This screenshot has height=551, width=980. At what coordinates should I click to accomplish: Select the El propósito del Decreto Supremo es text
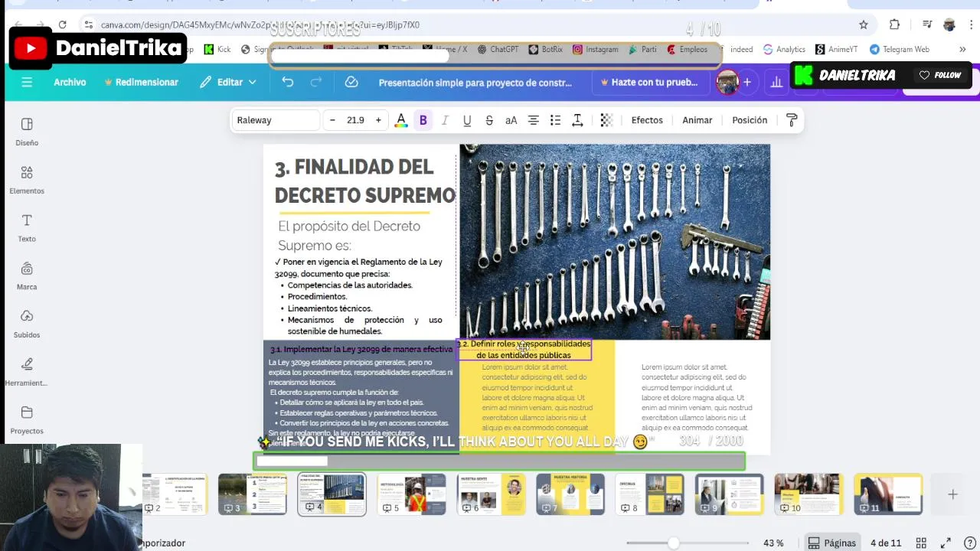(349, 236)
